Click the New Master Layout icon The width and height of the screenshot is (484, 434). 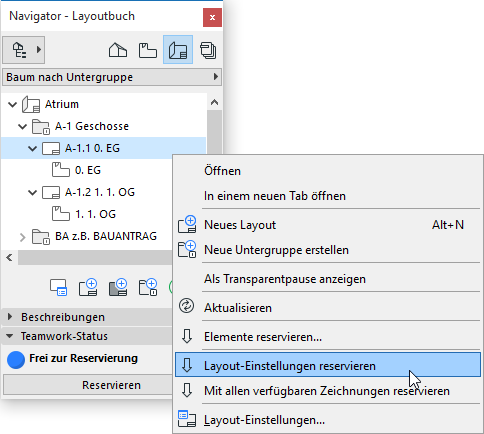pos(118,287)
